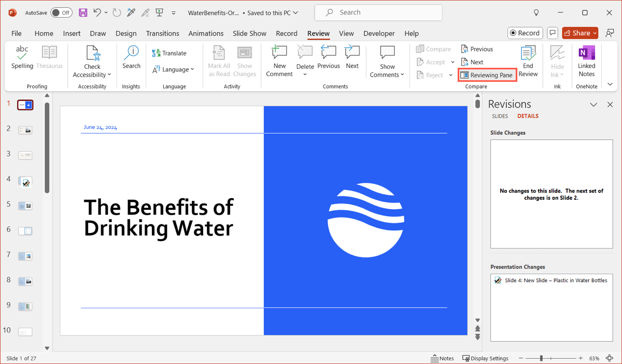622x364 pixels.
Task: Open the Share dropdown
Action: point(595,33)
